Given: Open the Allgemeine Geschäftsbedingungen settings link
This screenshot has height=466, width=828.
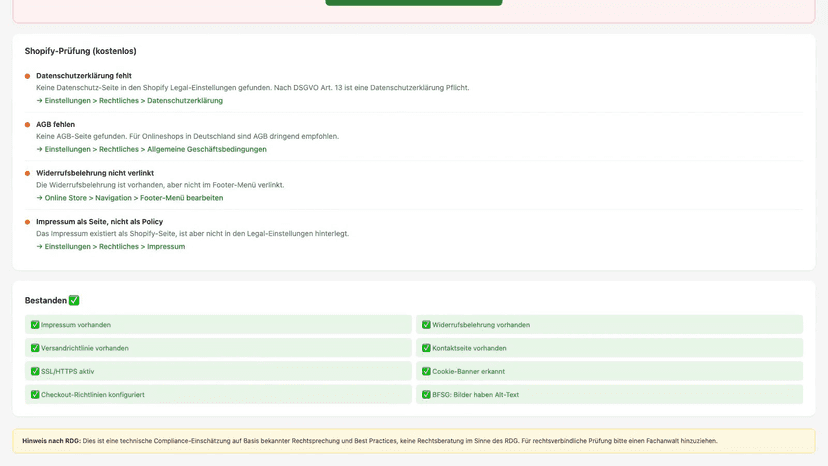Looking at the screenshot, I should [x=152, y=149].
